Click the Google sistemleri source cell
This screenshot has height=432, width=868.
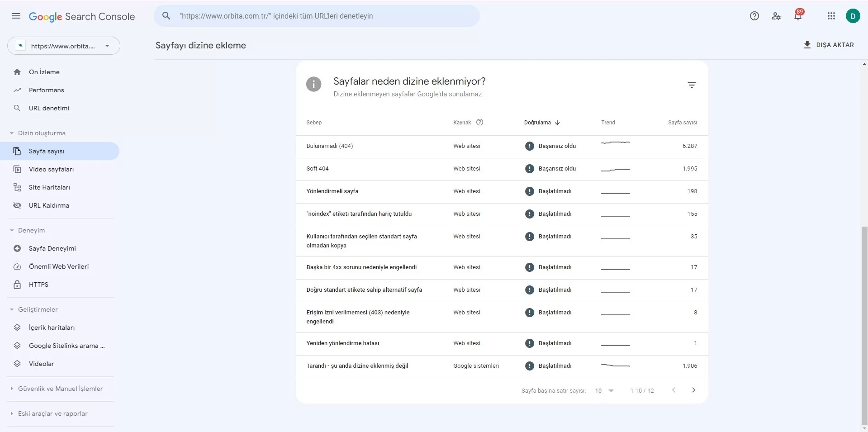[x=476, y=366]
